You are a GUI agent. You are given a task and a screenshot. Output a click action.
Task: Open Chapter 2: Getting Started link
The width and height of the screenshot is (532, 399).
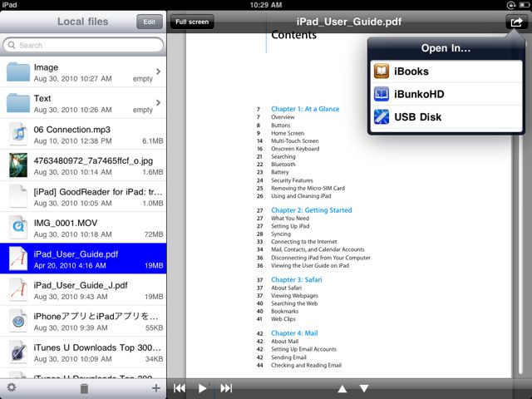[x=312, y=210]
